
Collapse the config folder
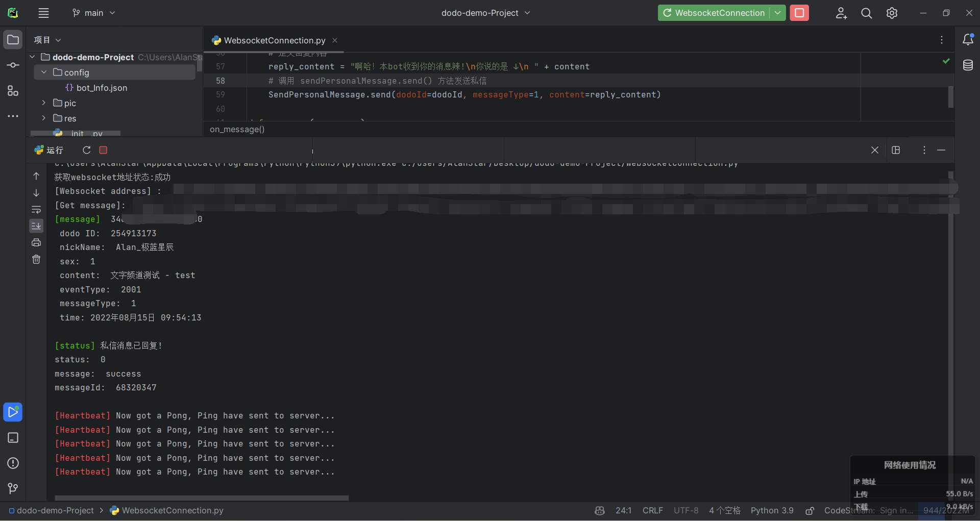(x=44, y=72)
